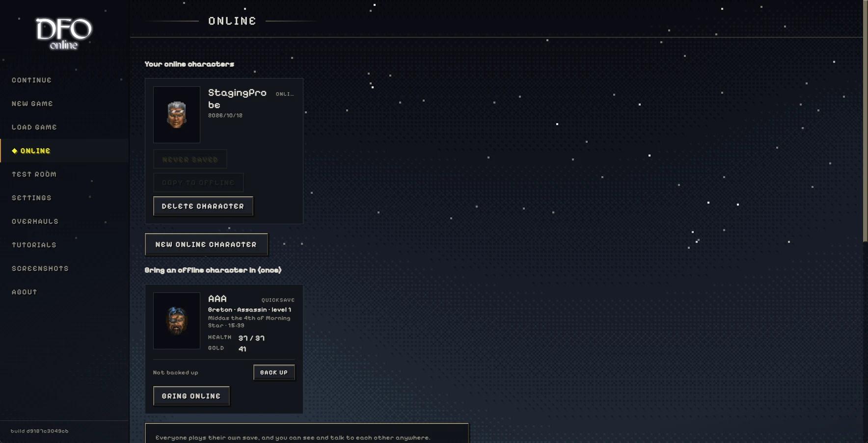868x443 pixels.
Task: Click the AAA character portrait
Action: 177,321
